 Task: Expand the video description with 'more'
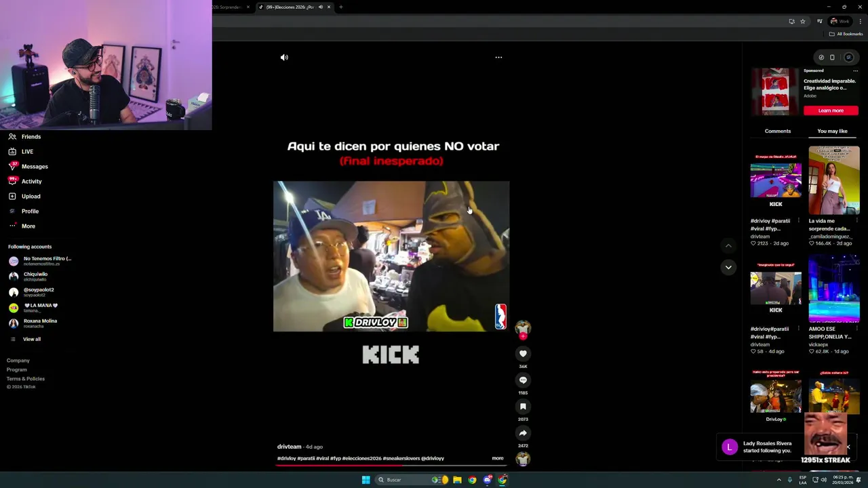[498, 458]
